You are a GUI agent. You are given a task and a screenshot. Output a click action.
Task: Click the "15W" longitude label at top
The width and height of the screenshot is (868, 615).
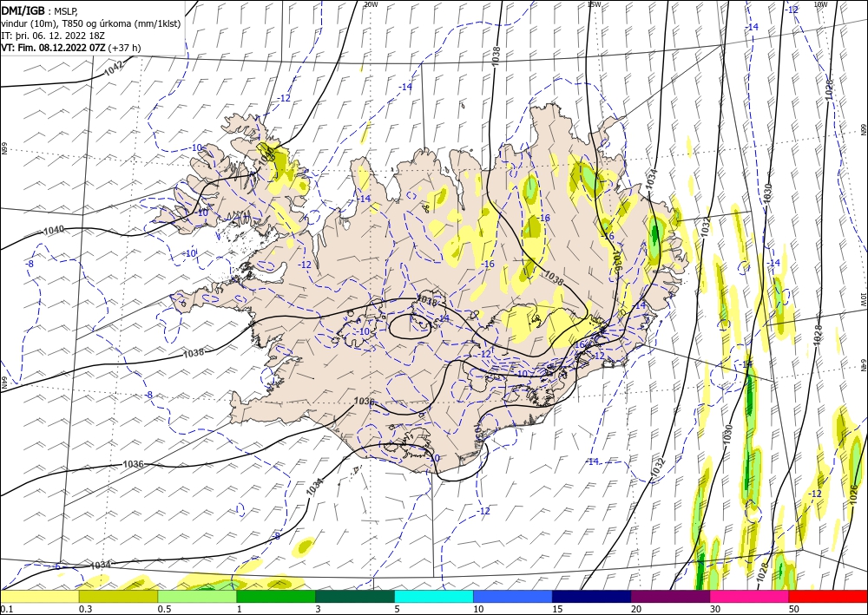pos(594,4)
